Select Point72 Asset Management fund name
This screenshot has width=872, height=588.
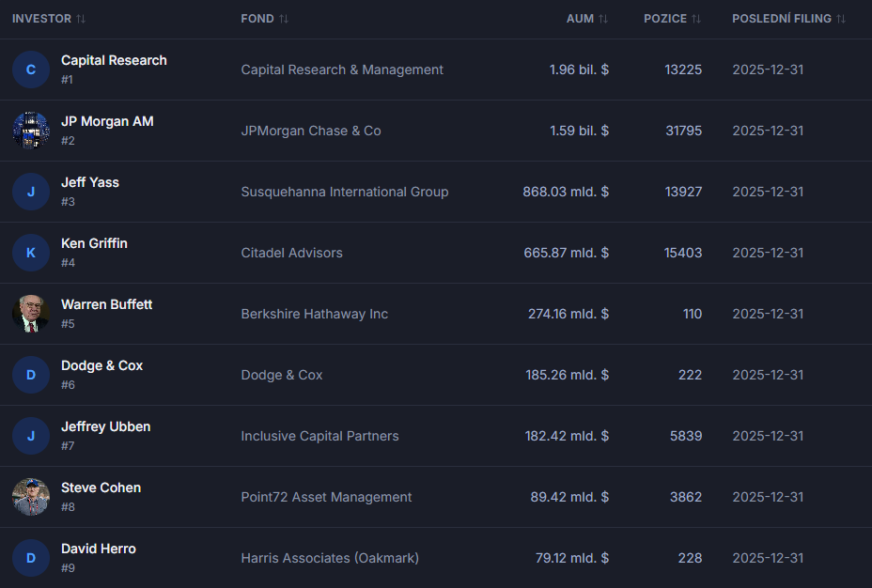click(326, 497)
